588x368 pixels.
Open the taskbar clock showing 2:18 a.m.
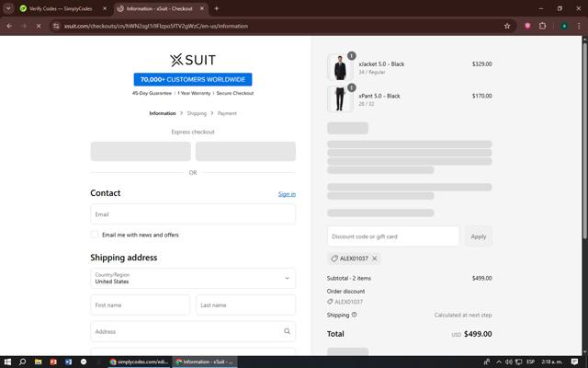551,362
